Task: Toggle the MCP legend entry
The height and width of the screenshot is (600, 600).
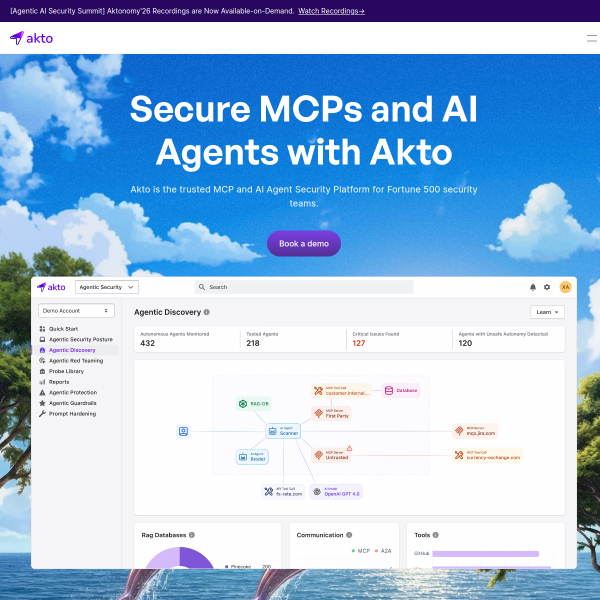Action: pyautogui.click(x=361, y=551)
